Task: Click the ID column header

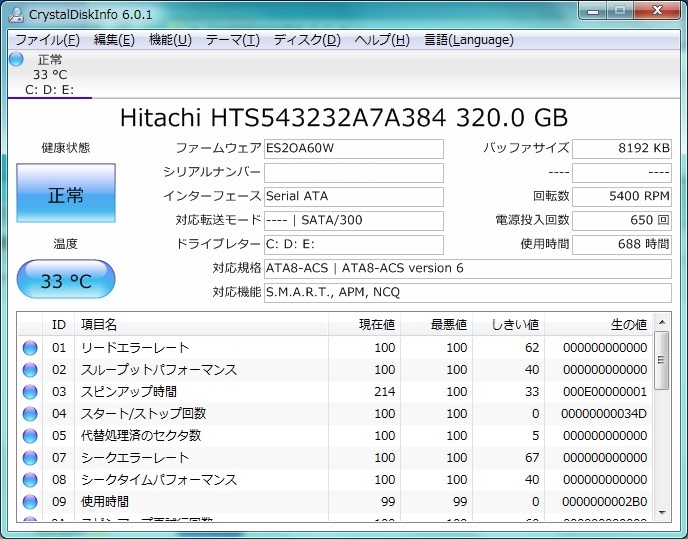Action: pos(58,325)
